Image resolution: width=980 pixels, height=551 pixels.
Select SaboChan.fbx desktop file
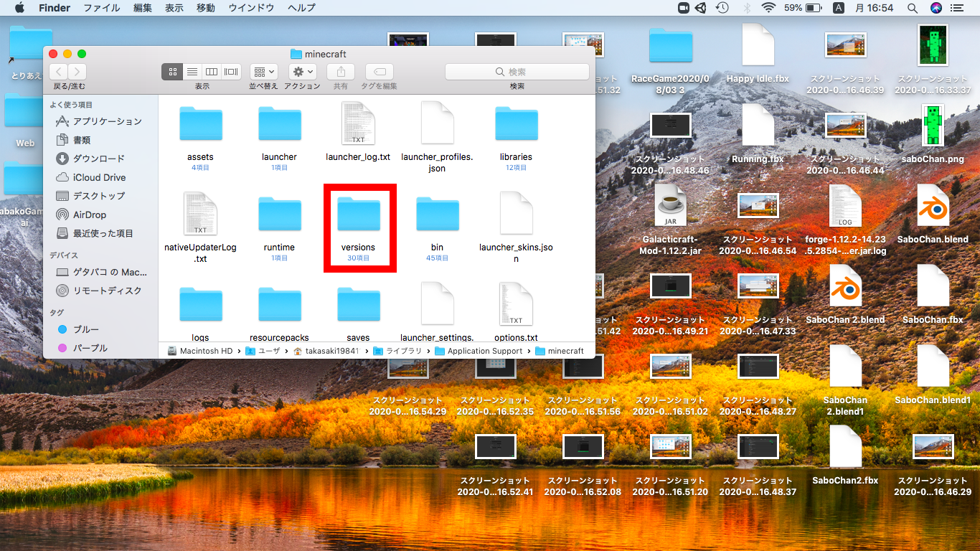click(x=933, y=286)
